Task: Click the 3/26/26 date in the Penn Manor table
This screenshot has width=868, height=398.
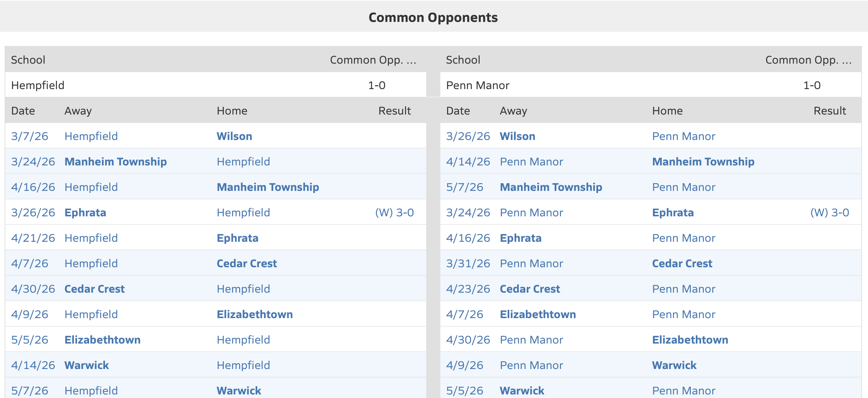Action: point(468,136)
